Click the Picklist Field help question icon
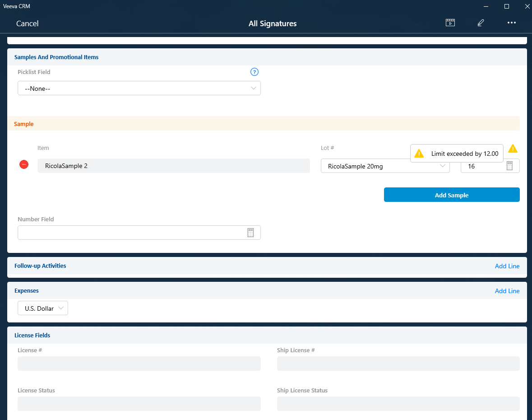This screenshot has width=532, height=420. click(254, 72)
